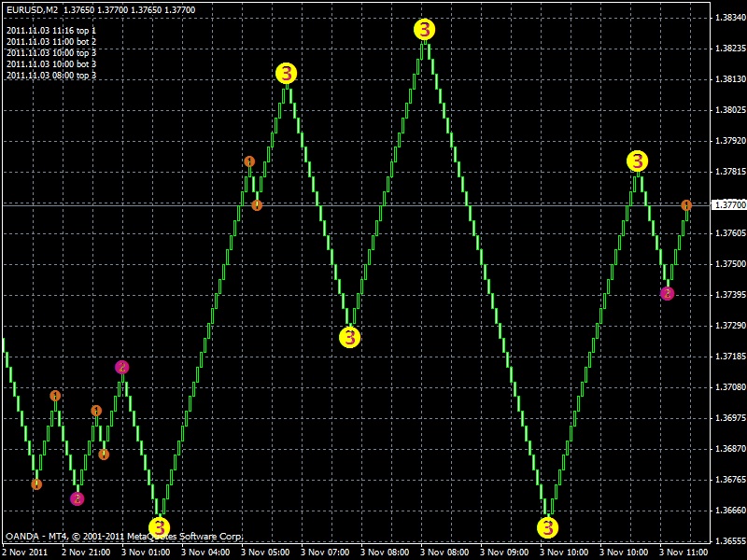This screenshot has height=560, width=747.
Task: Click magenta 2 marker at right trough near 1.37395
Action: click(x=668, y=293)
